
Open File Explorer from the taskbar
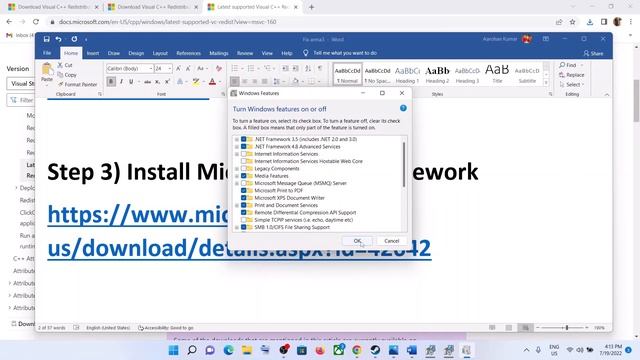(x=247, y=350)
